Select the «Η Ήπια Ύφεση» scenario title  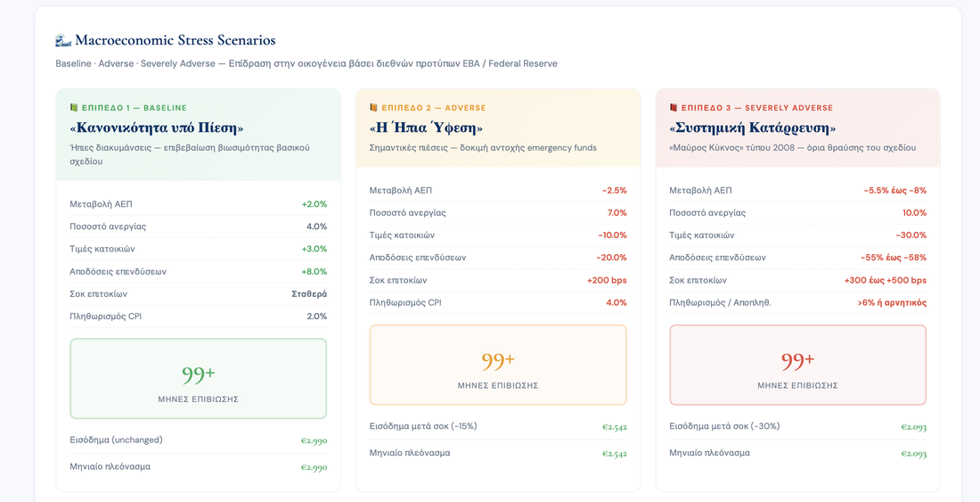pyautogui.click(x=426, y=128)
